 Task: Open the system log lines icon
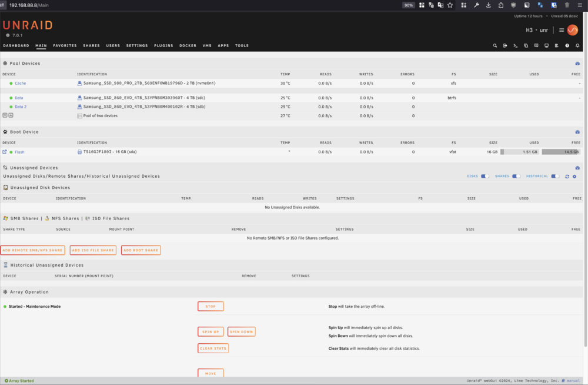click(x=556, y=46)
